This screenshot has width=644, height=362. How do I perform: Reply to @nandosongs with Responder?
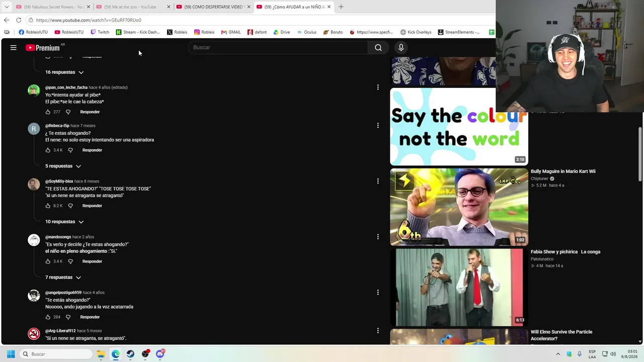click(92, 261)
